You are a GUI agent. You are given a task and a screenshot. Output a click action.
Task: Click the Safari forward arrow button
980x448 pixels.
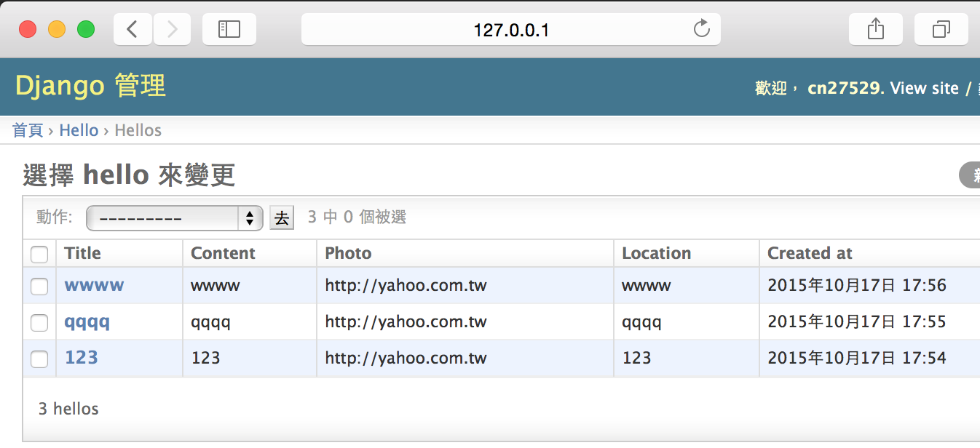[172, 29]
